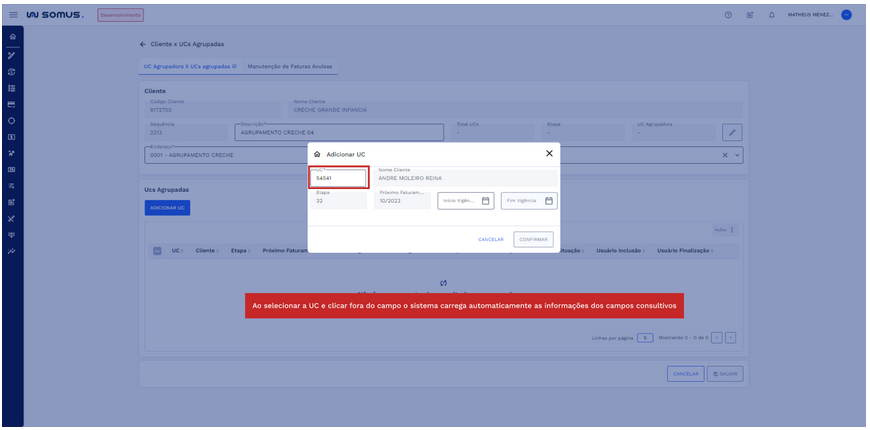Image resolution: width=870 pixels, height=430 pixels.
Task: Click the notifications bell icon
Action: coord(771,15)
